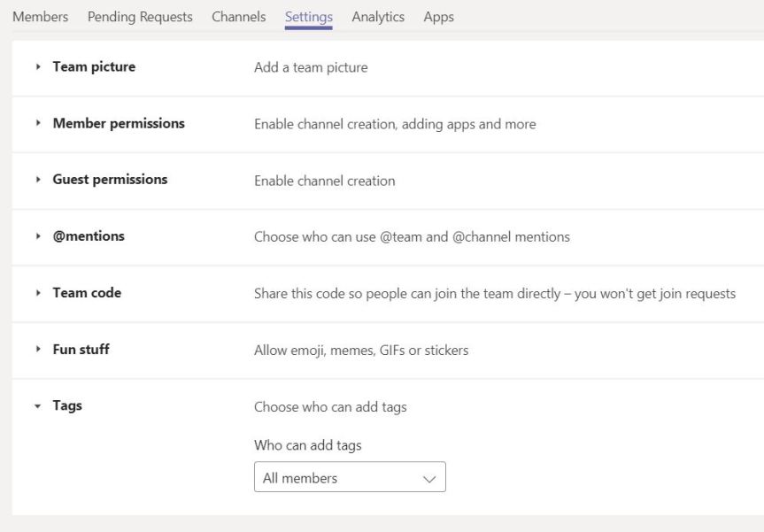Click the @team and @channel mentions description
Viewport: 764px width, 532px height.
[x=412, y=237]
